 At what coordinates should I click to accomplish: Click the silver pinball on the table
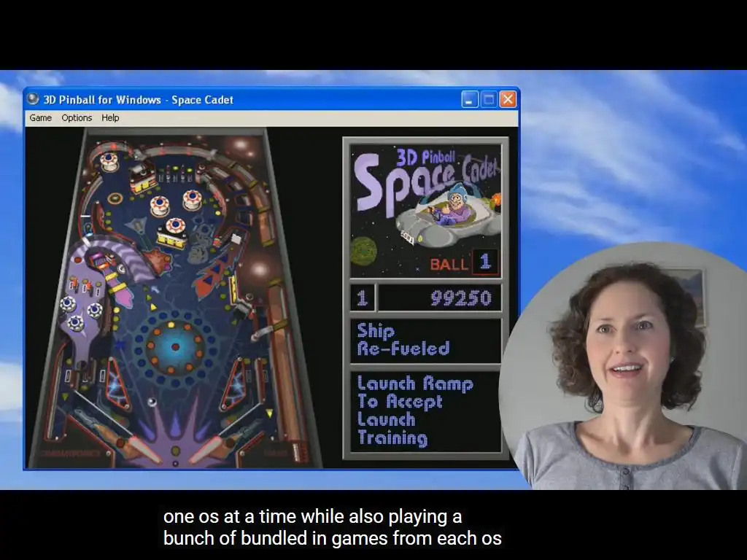[152, 402]
